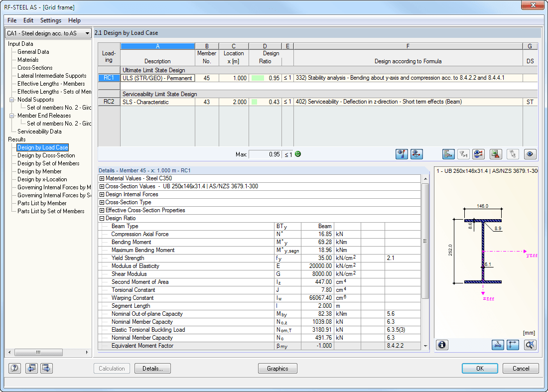Toggle result diagram colors relation scale button
548x392 pixels.
(402, 154)
